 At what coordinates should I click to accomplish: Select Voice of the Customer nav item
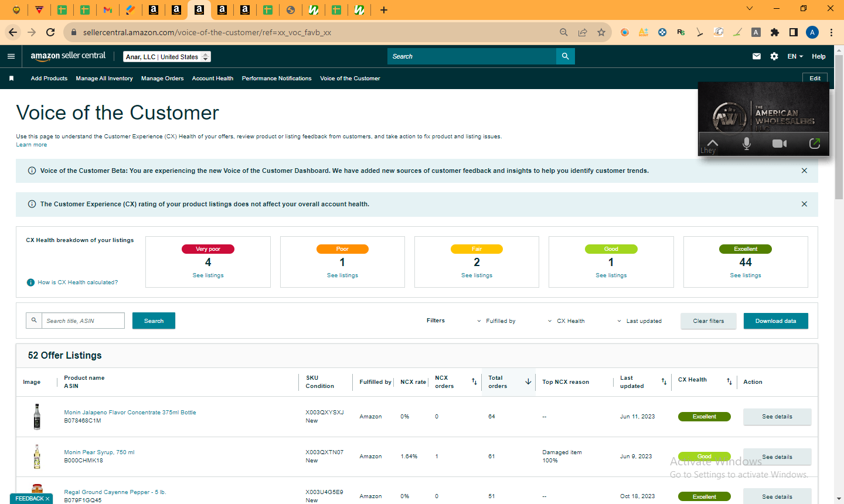point(350,79)
